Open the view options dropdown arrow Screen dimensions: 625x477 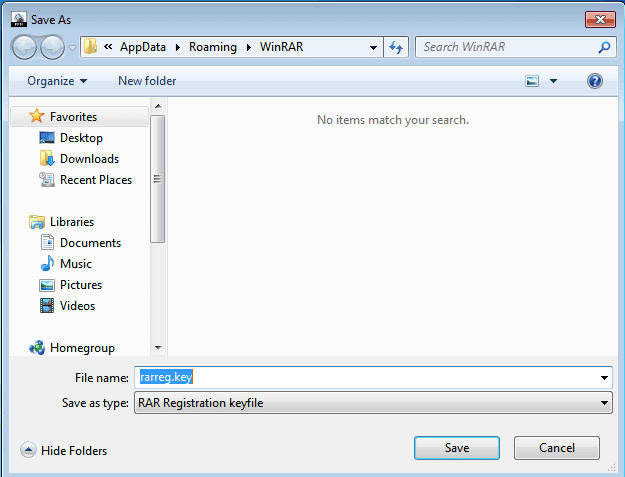(553, 81)
